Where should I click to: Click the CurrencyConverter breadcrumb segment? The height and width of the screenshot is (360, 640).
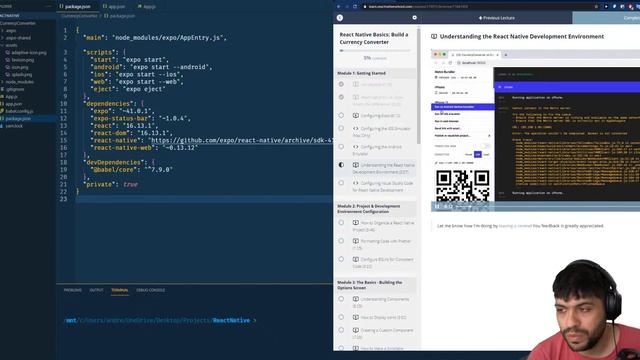79,16
